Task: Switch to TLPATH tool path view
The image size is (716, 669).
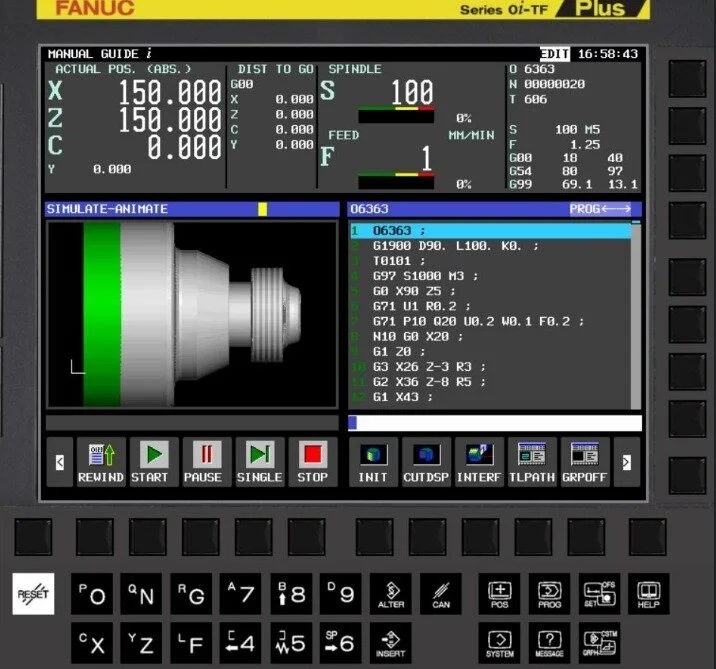Action: coord(532,462)
